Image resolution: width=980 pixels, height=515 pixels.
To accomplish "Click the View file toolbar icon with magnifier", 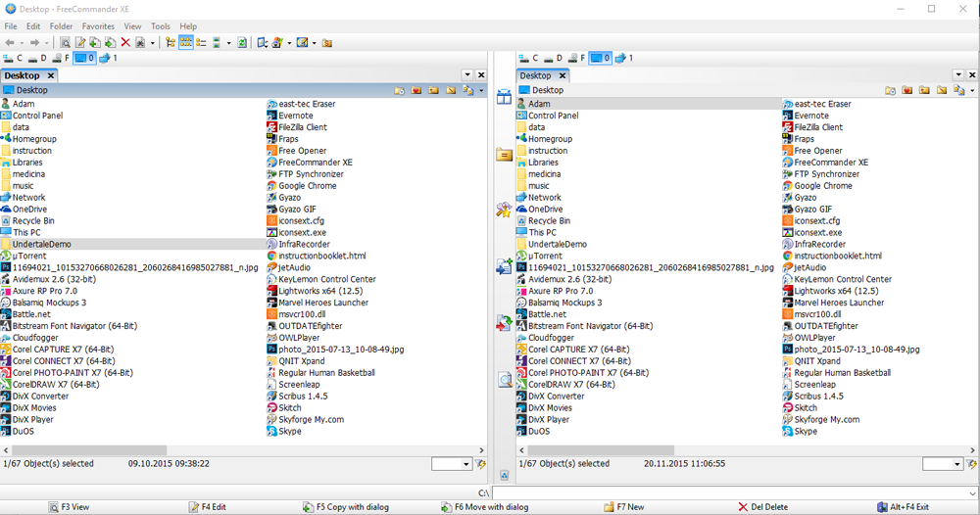I will click(65, 42).
